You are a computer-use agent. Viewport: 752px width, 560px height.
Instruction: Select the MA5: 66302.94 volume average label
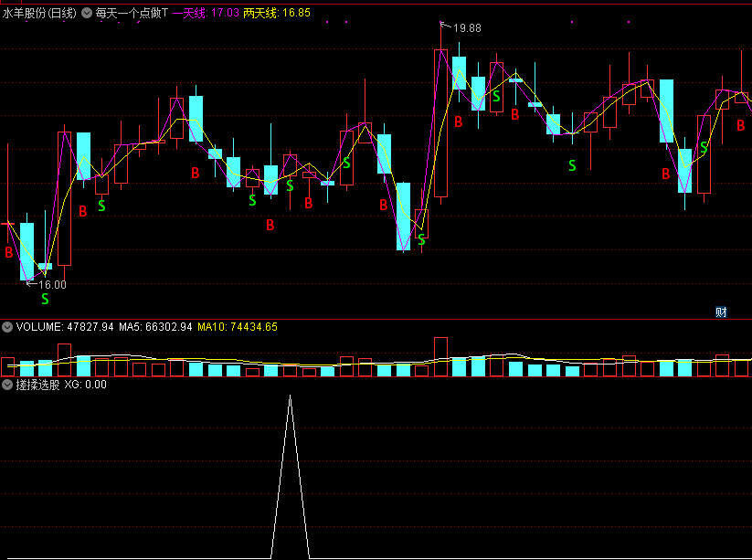(x=155, y=327)
